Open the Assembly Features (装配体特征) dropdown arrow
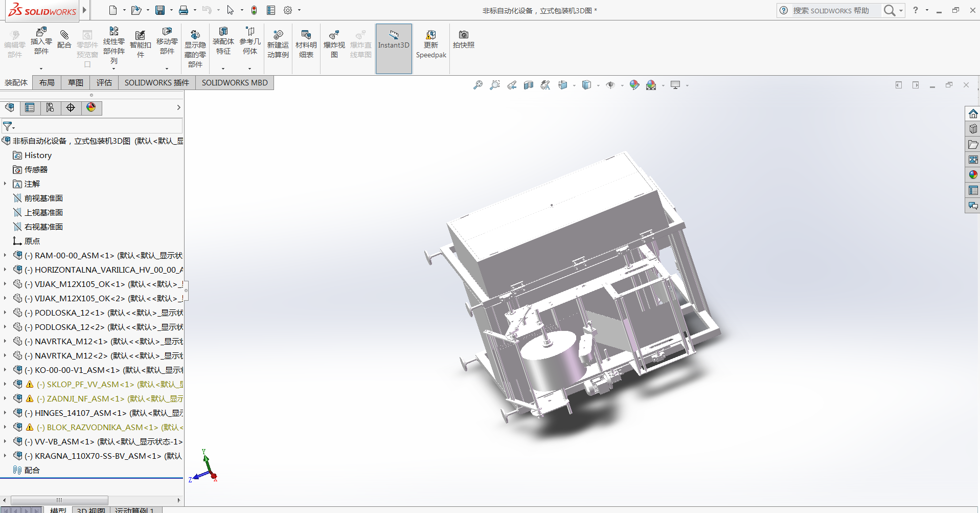980x513 pixels. coord(223,69)
